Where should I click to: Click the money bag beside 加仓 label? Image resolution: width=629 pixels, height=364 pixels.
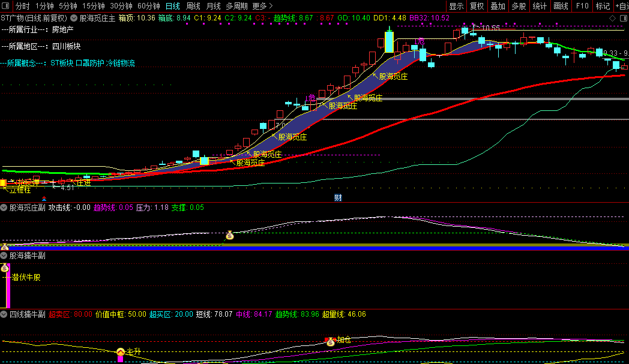coord(331,342)
